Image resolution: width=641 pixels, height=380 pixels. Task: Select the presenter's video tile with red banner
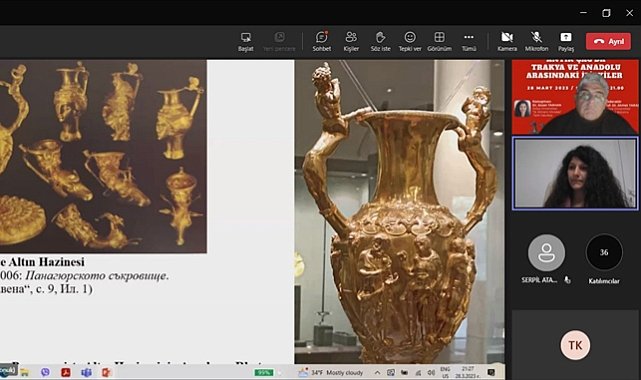coord(575,97)
